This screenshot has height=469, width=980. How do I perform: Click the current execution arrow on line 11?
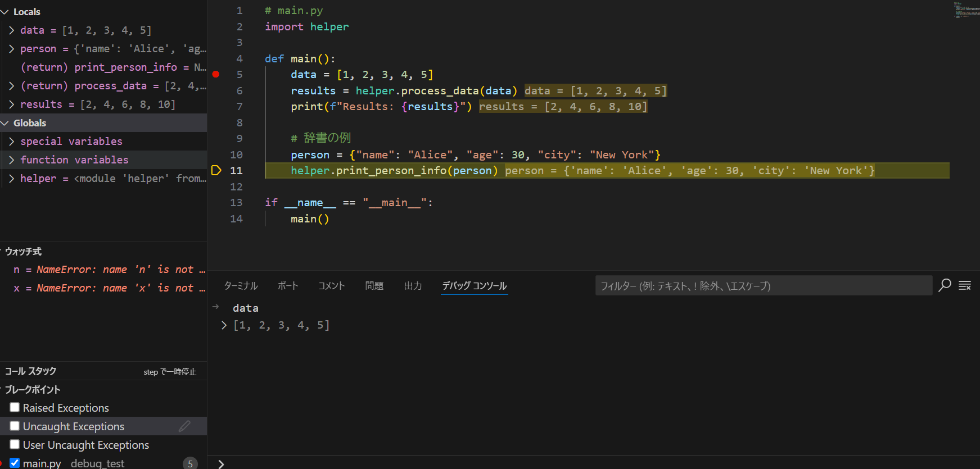click(216, 170)
